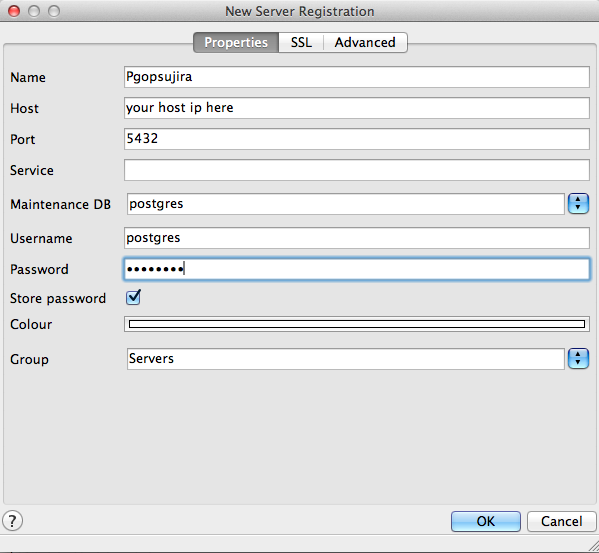Open the Colour picker swatch
Screen dimensions: 599x553
tap(357, 324)
